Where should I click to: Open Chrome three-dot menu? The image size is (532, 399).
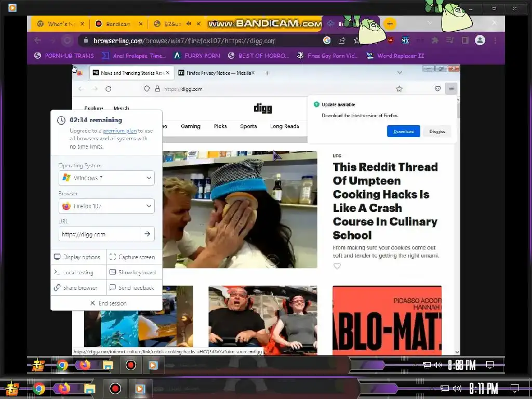[495, 41]
